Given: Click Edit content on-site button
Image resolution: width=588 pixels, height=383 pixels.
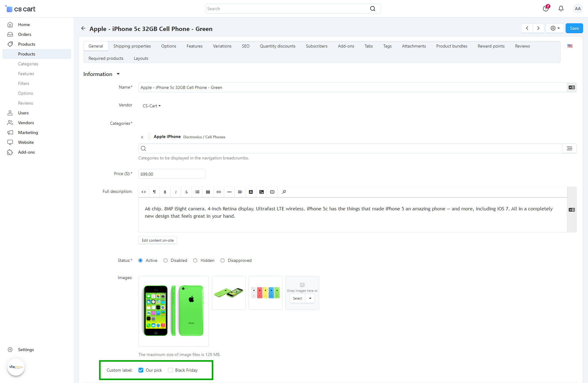Looking at the screenshot, I should (x=157, y=240).
